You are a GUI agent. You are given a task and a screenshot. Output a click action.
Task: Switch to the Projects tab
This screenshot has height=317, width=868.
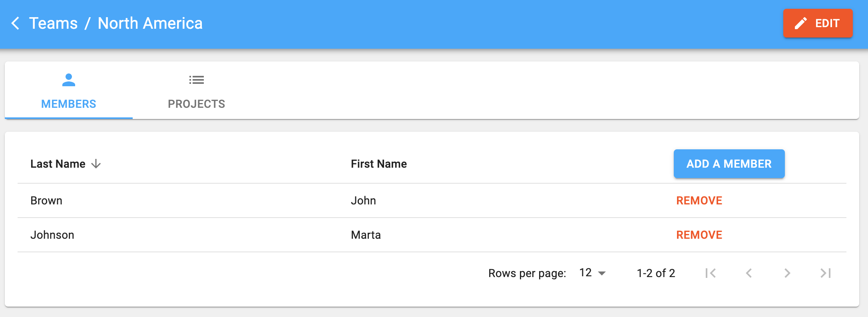pyautogui.click(x=196, y=104)
